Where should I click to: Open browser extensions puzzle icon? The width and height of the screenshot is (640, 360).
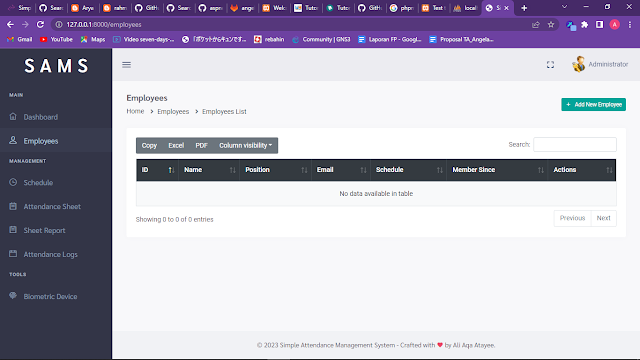coord(584,24)
